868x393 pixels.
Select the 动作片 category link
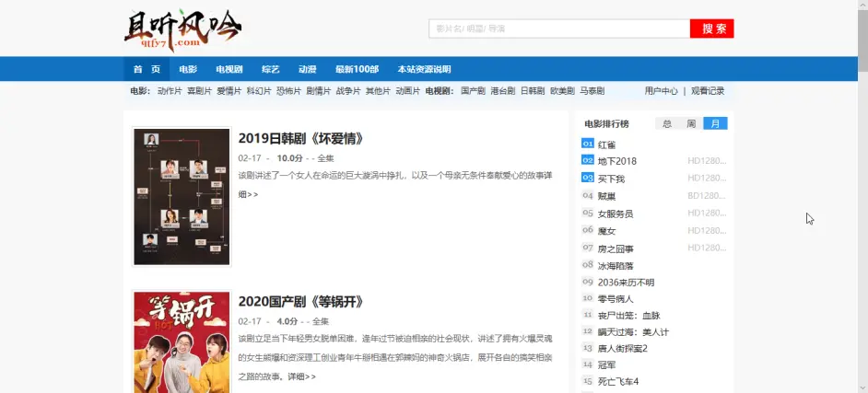click(170, 91)
